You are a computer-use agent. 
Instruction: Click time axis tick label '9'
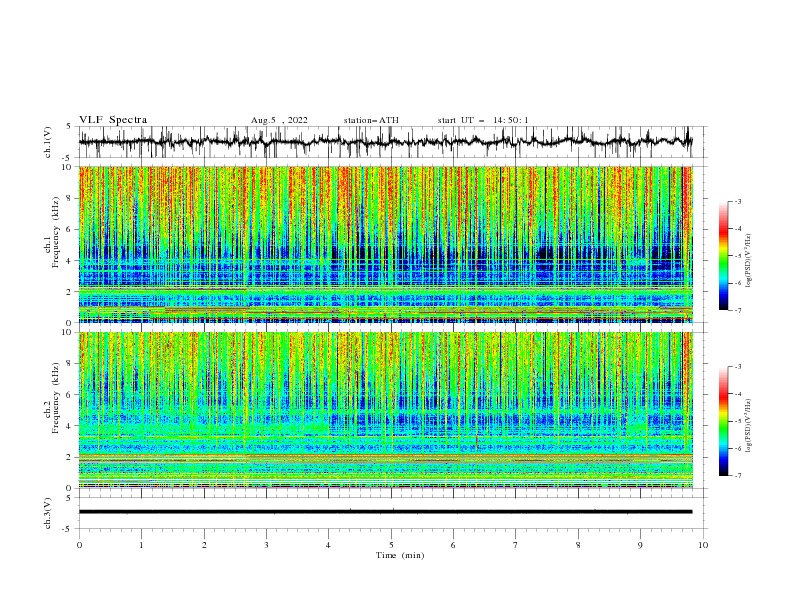click(x=640, y=545)
